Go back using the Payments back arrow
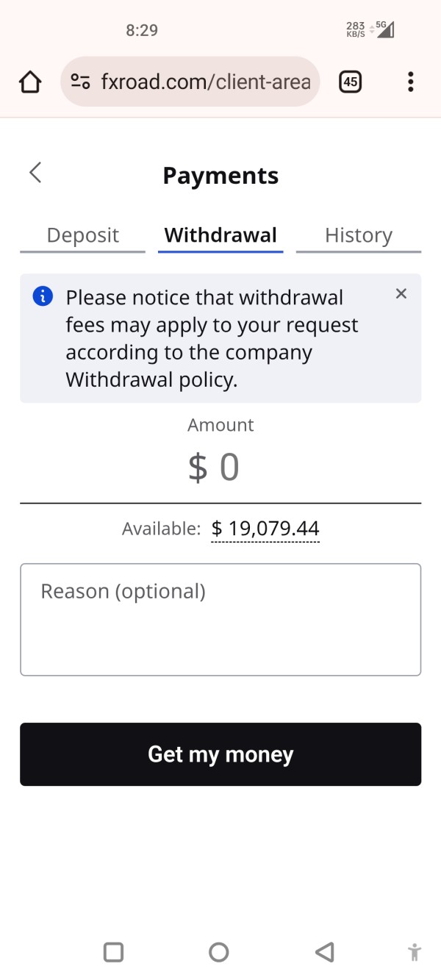This screenshot has height=980, width=441. [35, 173]
